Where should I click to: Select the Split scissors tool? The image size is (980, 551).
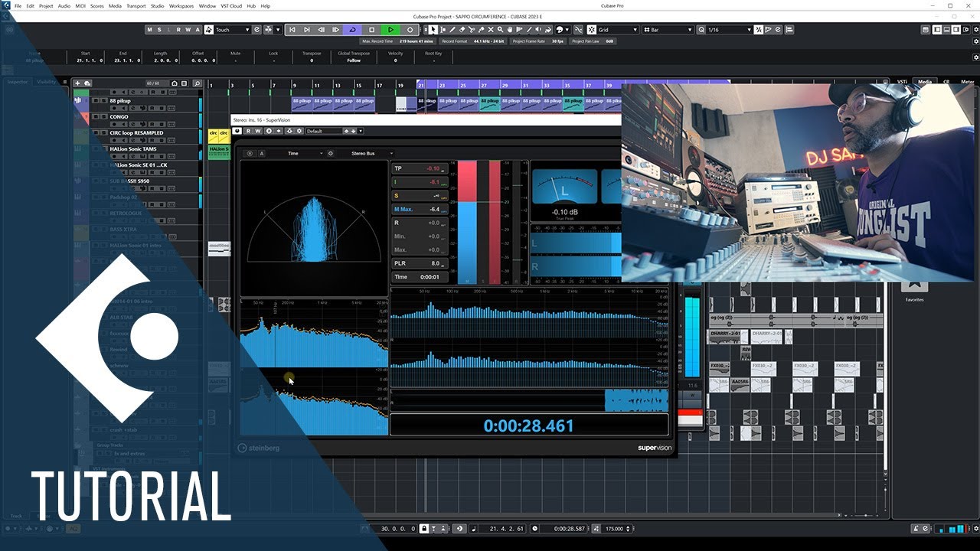tap(472, 30)
